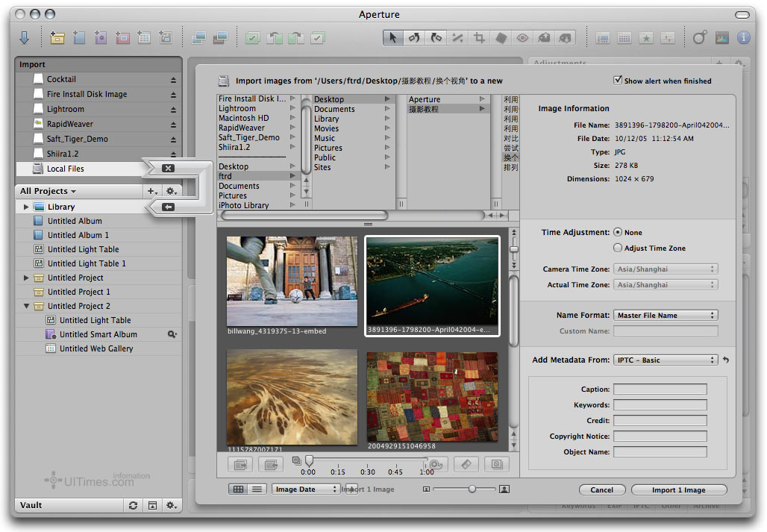
Task: Click the second stack button left of timeline
Action: click(271, 465)
